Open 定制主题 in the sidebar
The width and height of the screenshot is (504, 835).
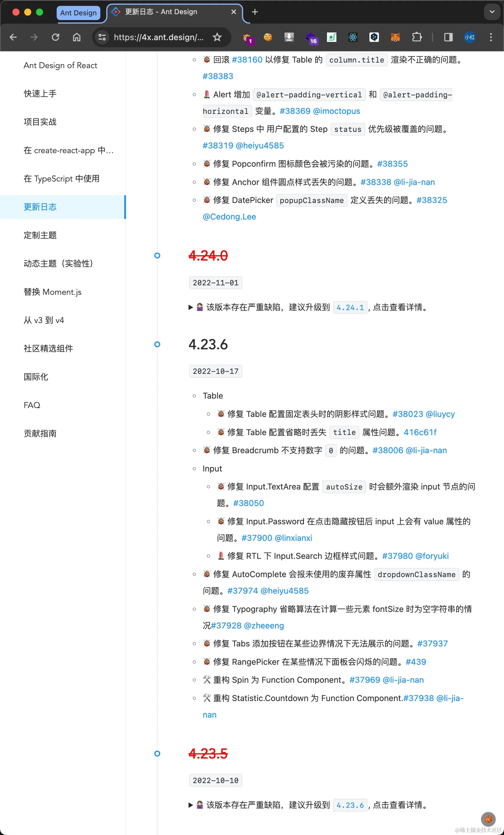[x=63, y=235]
